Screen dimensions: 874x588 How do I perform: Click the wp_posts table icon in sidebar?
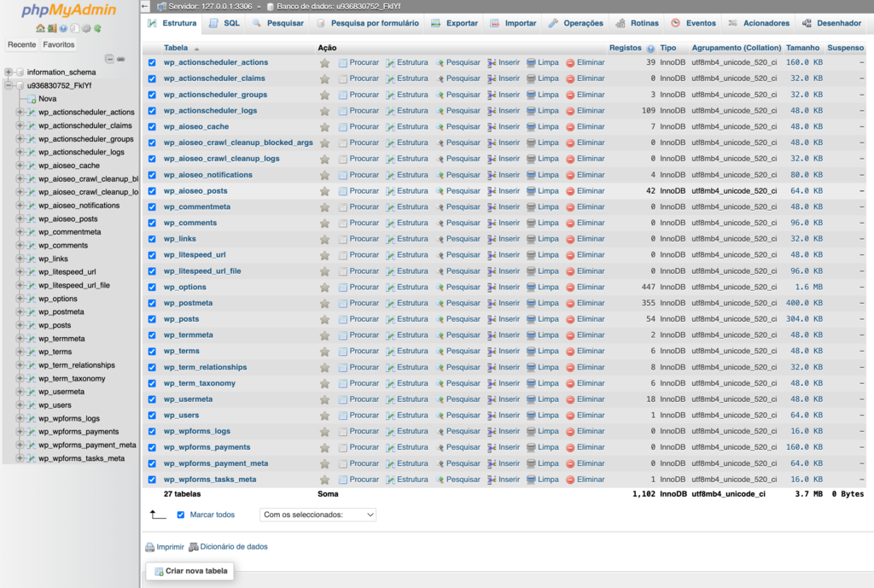pyautogui.click(x=32, y=325)
